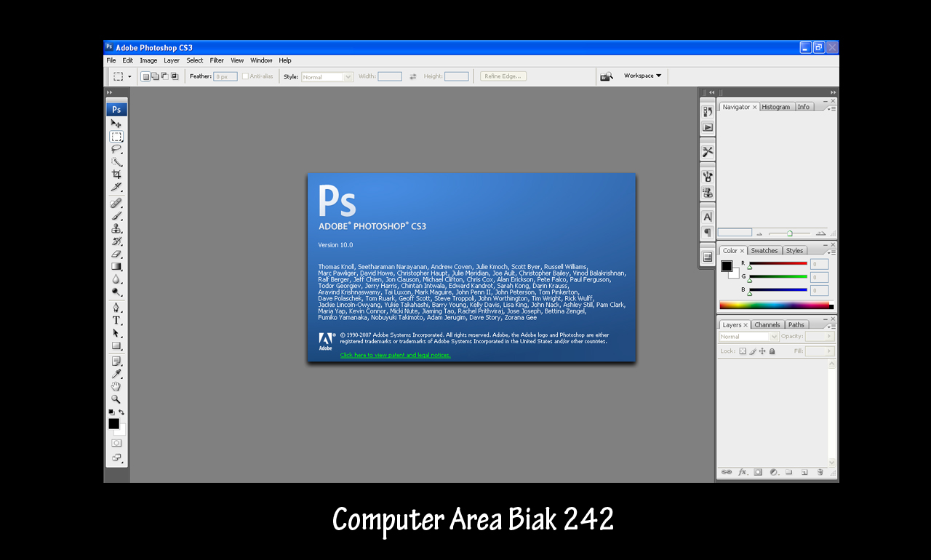931x560 pixels.
Task: Select the Move tool
Action: point(116,124)
